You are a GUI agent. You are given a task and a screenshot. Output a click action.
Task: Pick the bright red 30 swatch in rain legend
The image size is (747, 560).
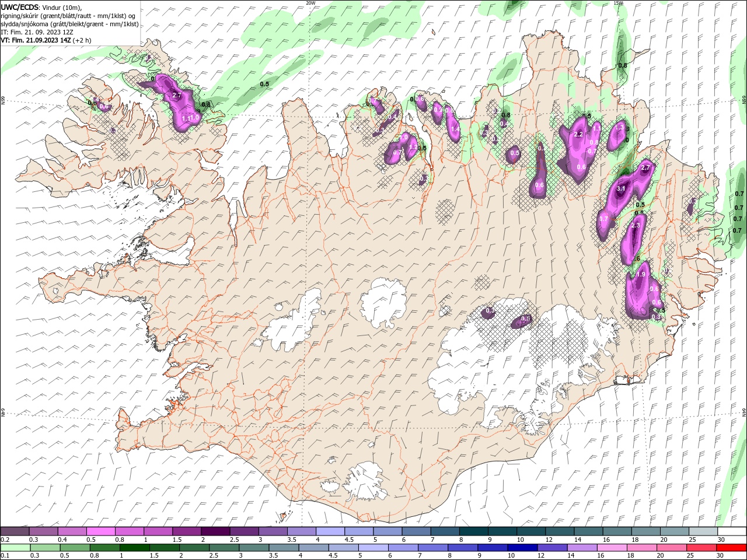pos(732,547)
